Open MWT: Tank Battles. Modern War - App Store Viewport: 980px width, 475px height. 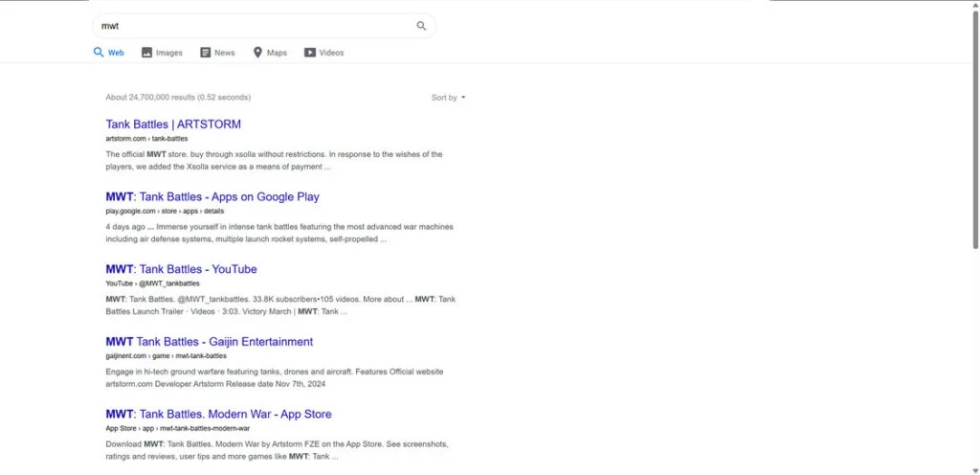tap(219, 415)
